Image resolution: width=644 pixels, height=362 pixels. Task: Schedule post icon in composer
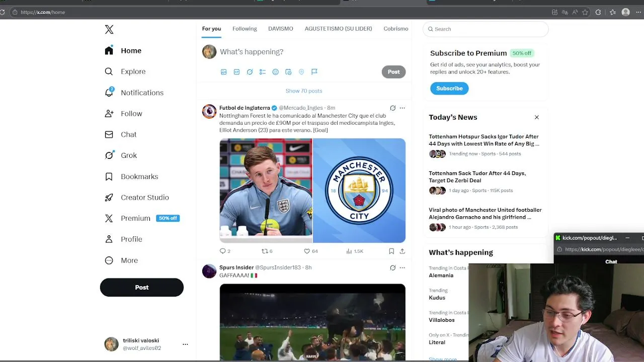(288, 72)
